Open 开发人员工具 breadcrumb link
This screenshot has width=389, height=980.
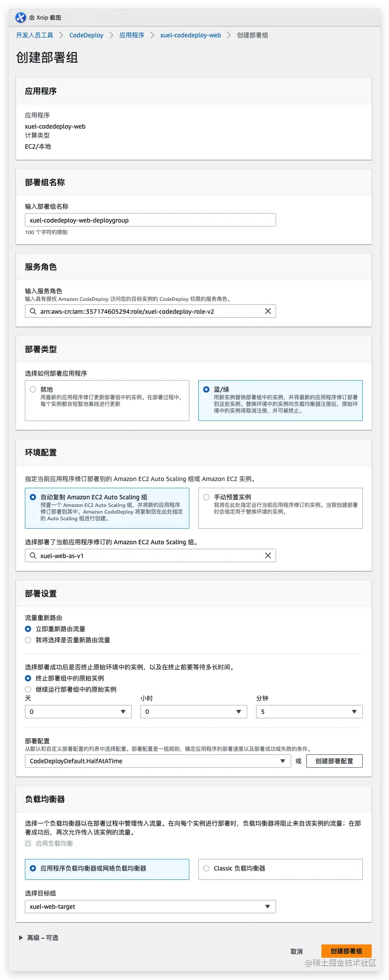coord(35,35)
